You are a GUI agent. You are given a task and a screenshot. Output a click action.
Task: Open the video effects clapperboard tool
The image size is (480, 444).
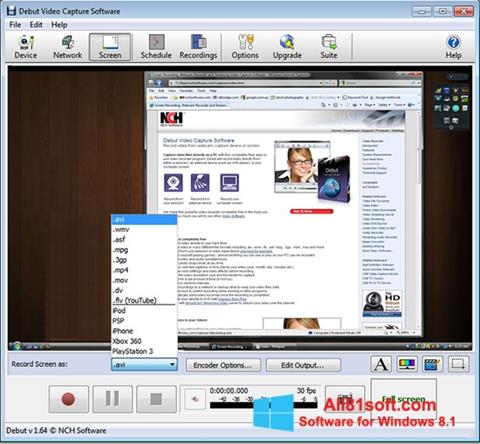(x=432, y=364)
